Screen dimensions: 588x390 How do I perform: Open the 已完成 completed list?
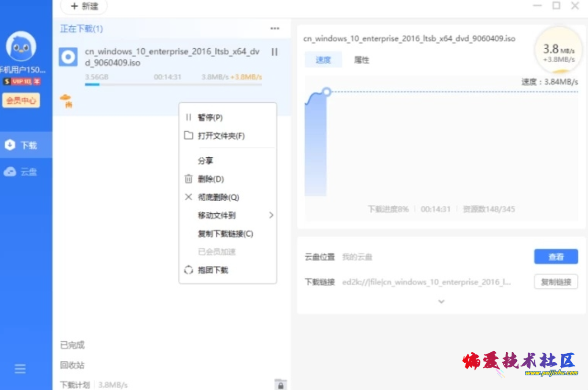72,345
